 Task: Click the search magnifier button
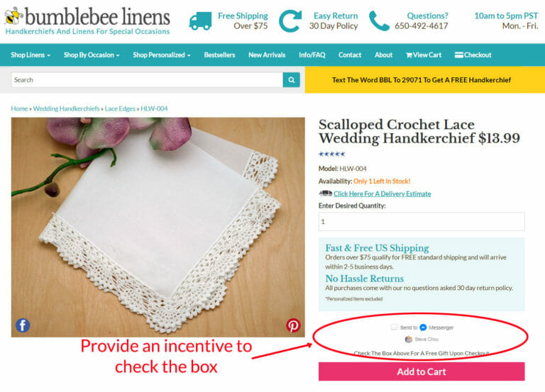point(291,80)
